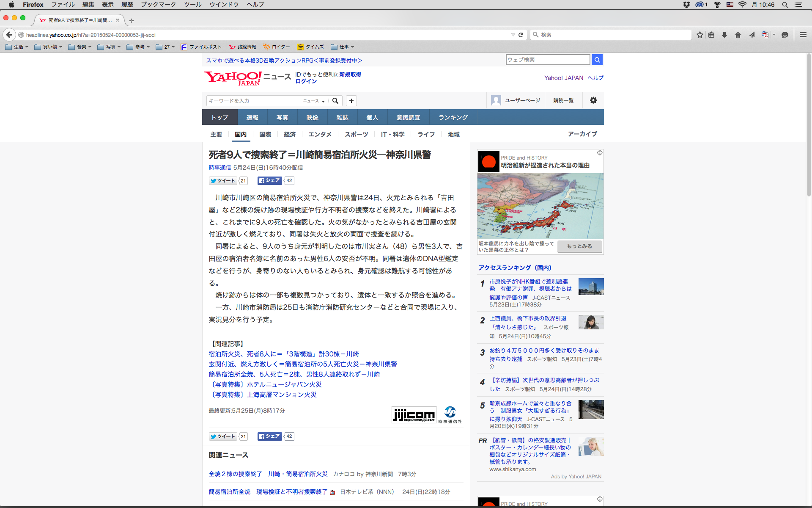Expand the ニュース search category dropdown
This screenshot has height=508, width=812.
314,101
